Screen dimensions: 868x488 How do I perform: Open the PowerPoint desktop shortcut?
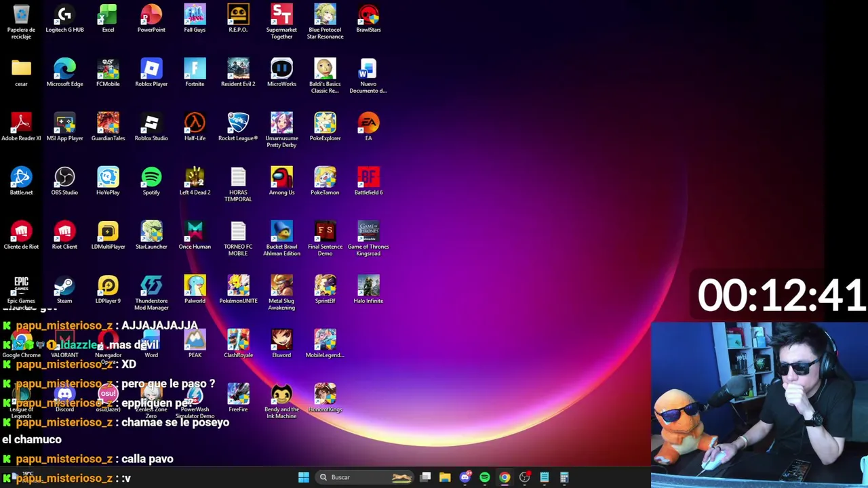pyautogui.click(x=151, y=19)
